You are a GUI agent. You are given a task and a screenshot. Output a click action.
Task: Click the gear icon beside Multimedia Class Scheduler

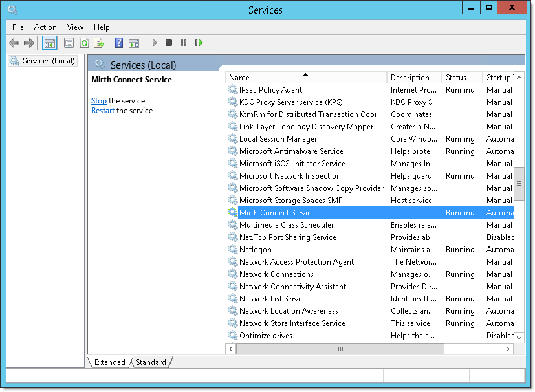(x=233, y=225)
